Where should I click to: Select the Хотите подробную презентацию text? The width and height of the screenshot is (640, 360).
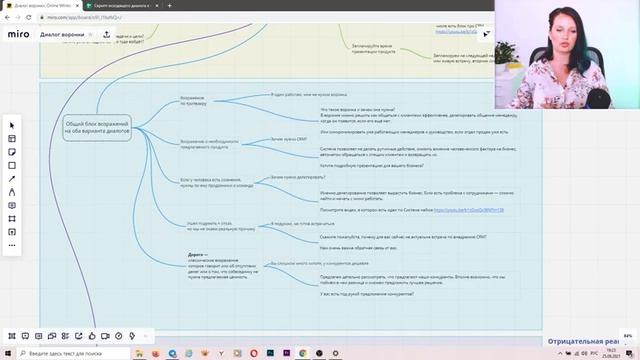[371, 166]
